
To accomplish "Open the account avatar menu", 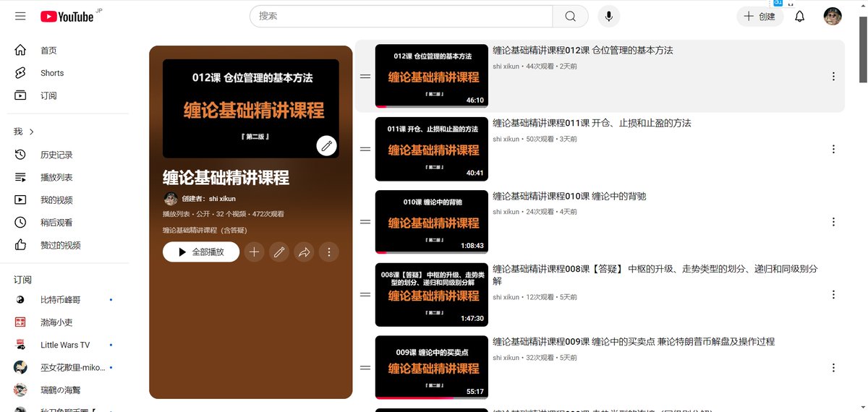I will (x=833, y=16).
